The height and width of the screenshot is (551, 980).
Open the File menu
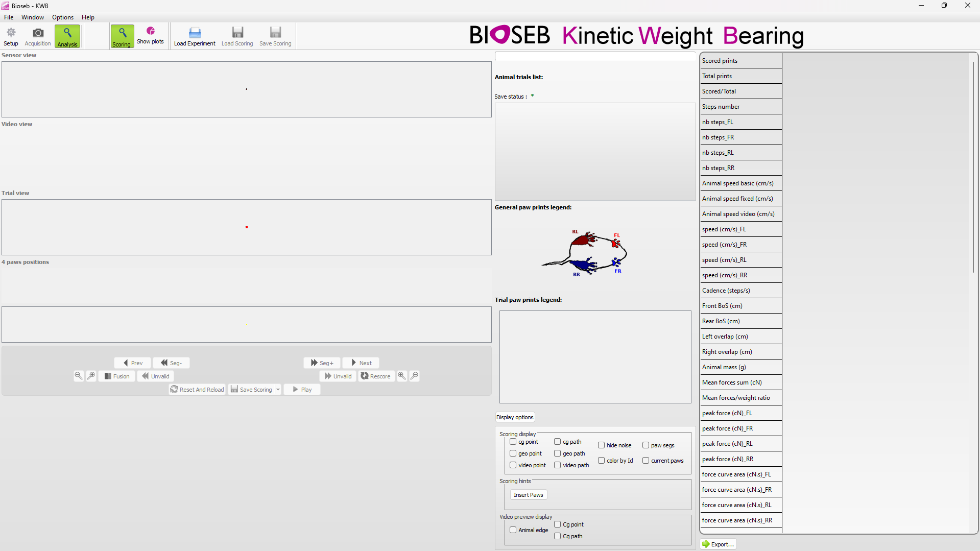click(9, 17)
